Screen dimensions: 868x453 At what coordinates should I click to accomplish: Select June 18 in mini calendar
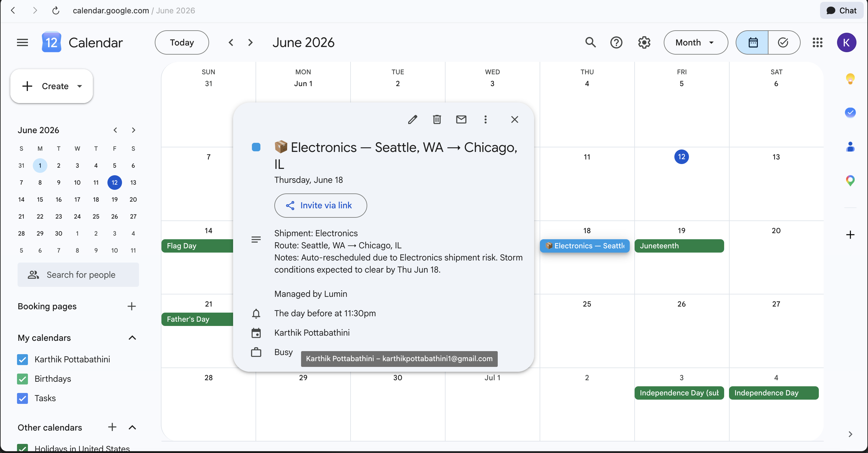(96, 199)
